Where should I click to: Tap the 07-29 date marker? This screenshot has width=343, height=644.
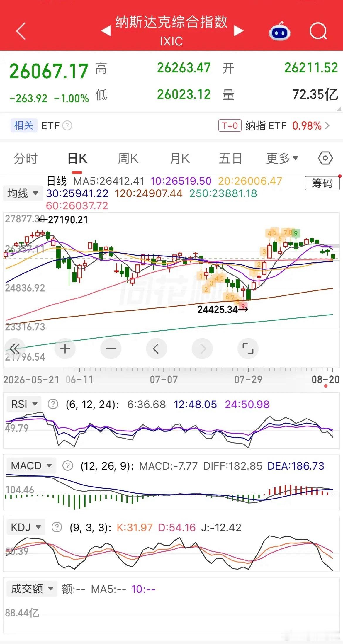pyautogui.click(x=248, y=380)
